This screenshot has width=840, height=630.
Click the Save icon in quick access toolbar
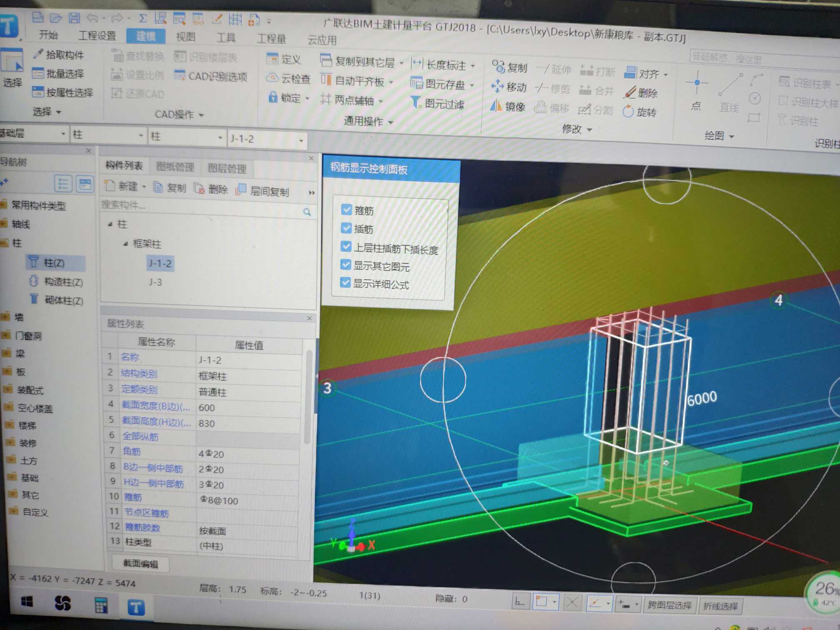pyautogui.click(x=75, y=17)
